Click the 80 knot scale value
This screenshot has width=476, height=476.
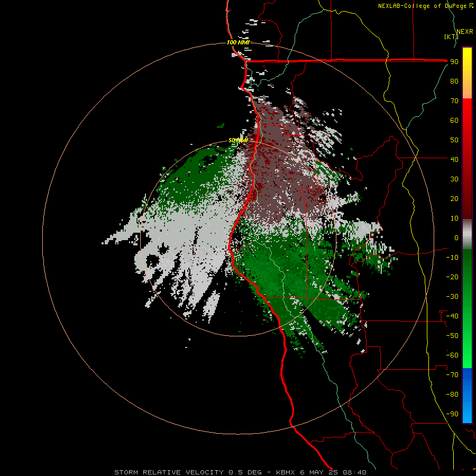pos(454,81)
